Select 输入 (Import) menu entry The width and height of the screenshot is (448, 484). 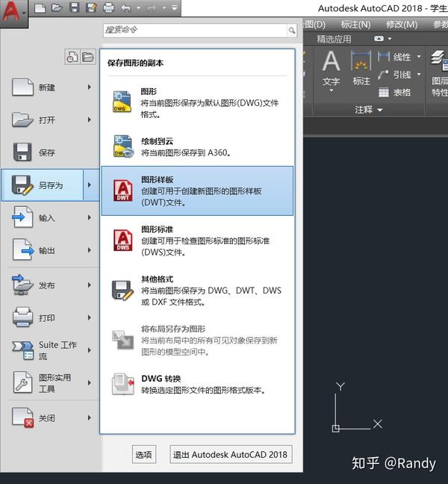pyautogui.click(x=51, y=217)
